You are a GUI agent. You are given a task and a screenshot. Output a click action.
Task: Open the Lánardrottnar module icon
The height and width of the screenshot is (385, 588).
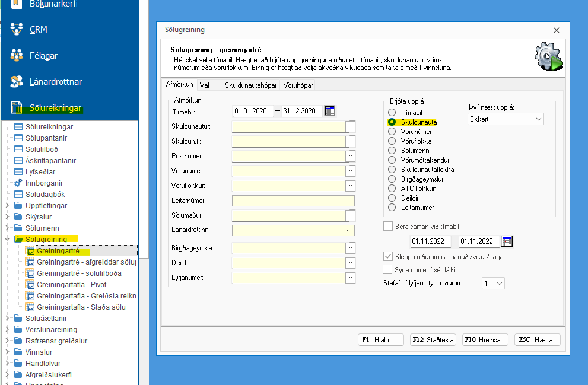(x=17, y=81)
